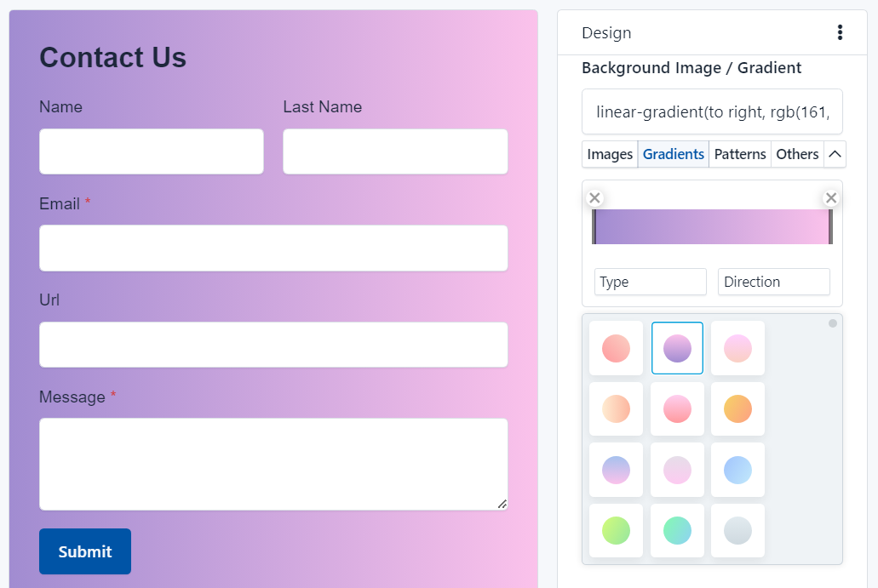This screenshot has height=588, width=878.
Task: Select the Gradients tab
Action: coord(674,154)
